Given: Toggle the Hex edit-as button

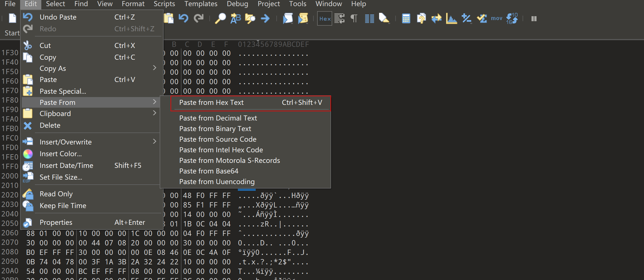Looking at the screenshot, I should click(x=325, y=19).
